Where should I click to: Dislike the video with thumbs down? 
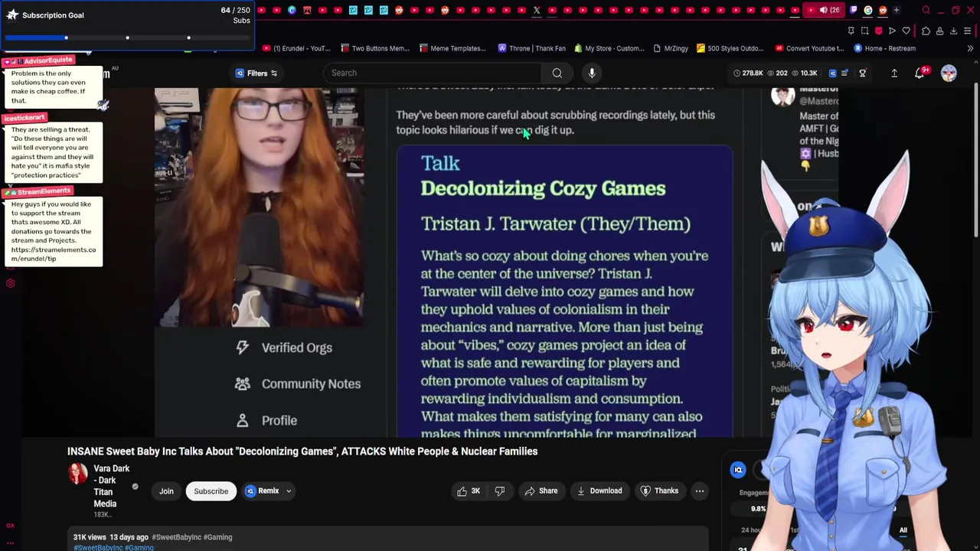(x=500, y=491)
